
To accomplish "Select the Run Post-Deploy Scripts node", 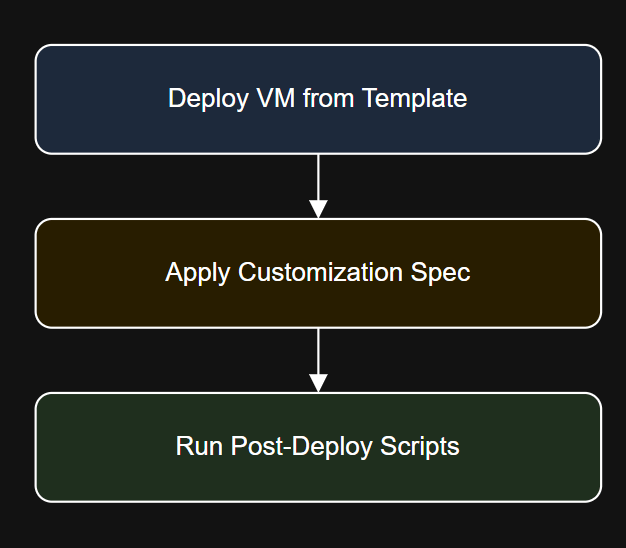I will (318, 447).
